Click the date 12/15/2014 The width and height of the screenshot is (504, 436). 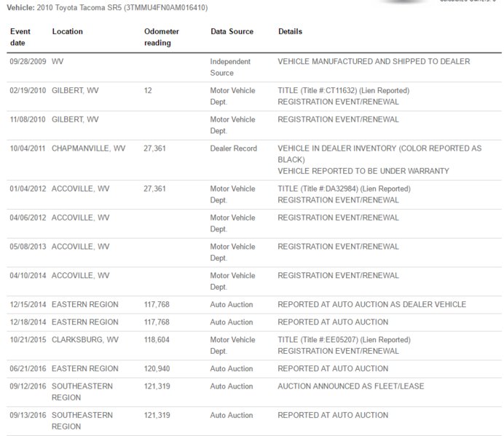(28, 304)
